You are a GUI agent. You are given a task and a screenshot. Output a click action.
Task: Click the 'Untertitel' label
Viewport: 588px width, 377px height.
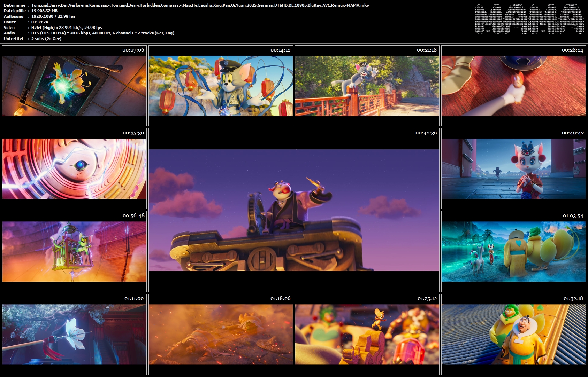click(x=14, y=39)
